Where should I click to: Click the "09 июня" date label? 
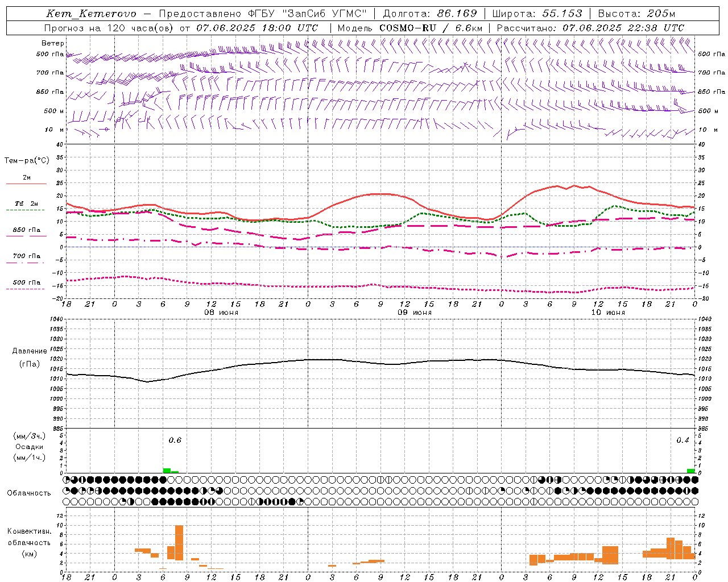tap(414, 313)
